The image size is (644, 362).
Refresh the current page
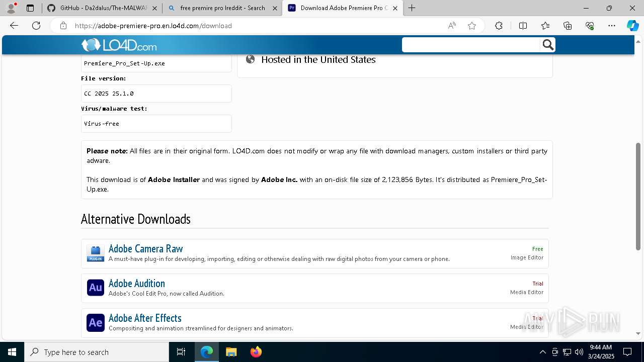coord(36,26)
